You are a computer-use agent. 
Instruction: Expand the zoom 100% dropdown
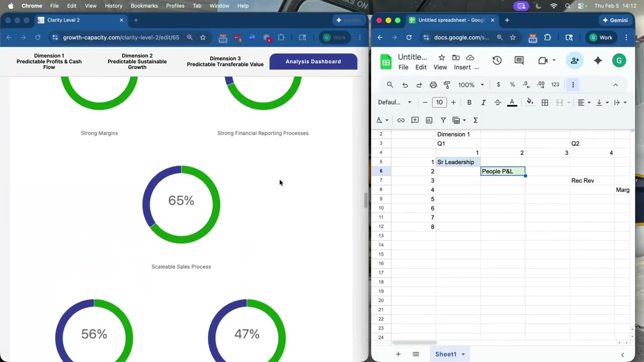pos(471,84)
